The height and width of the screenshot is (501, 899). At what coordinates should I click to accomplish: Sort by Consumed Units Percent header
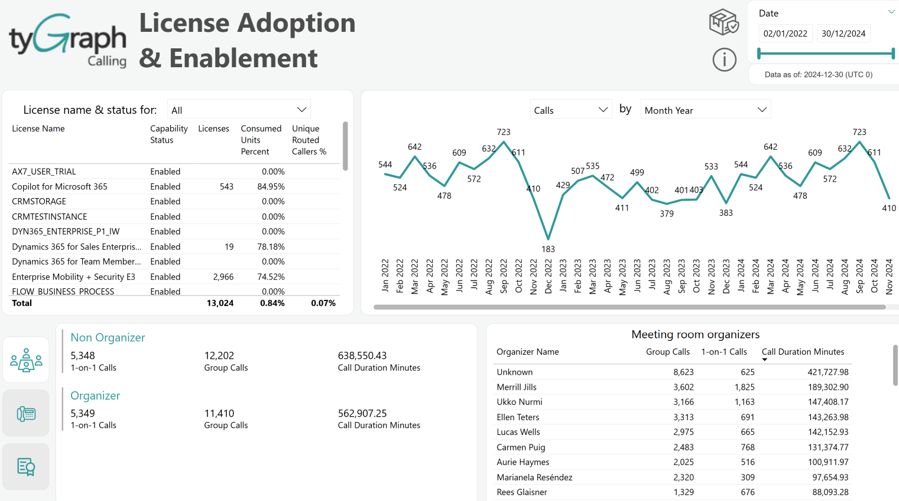pyautogui.click(x=261, y=140)
